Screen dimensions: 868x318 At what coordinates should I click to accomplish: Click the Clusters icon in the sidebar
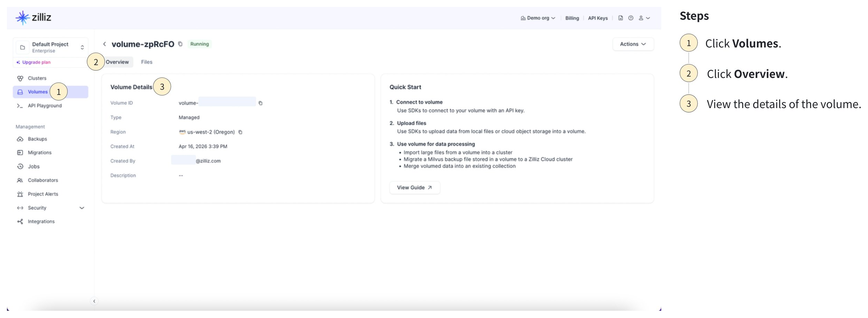pos(20,78)
